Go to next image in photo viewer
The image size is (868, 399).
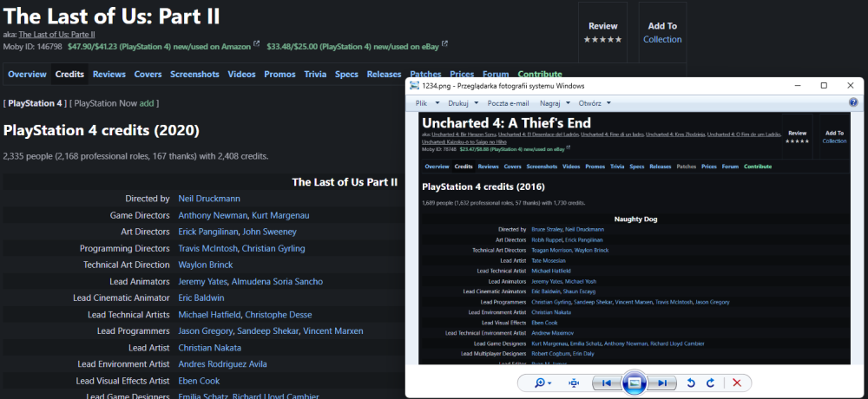pos(661,383)
